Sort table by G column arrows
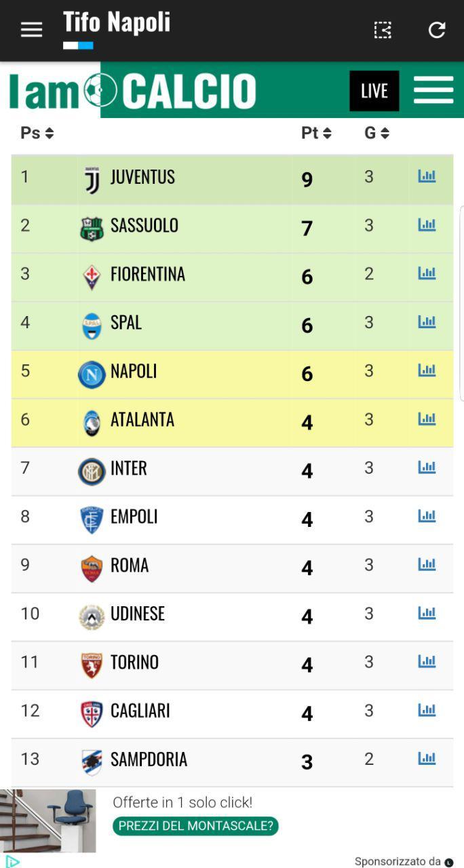 click(385, 134)
